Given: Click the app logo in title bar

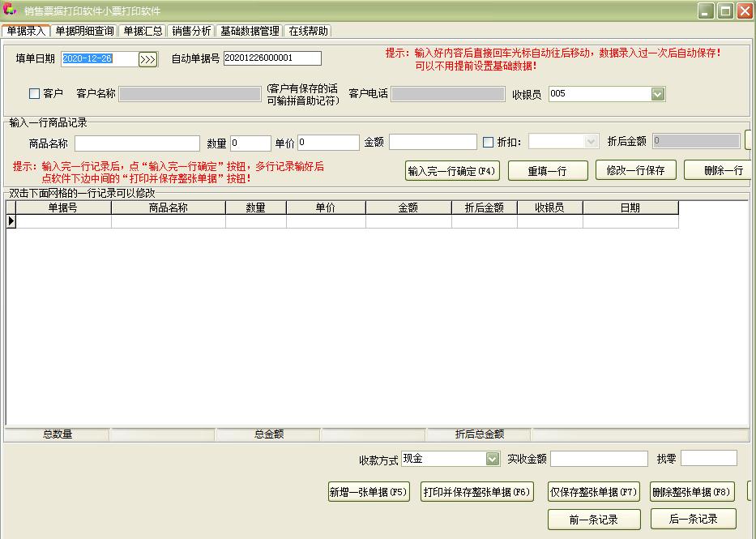Looking at the screenshot, I should [x=11, y=11].
